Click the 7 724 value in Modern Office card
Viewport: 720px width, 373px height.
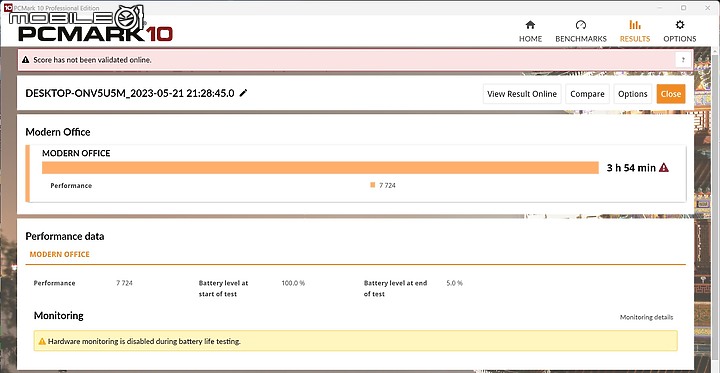(388, 186)
